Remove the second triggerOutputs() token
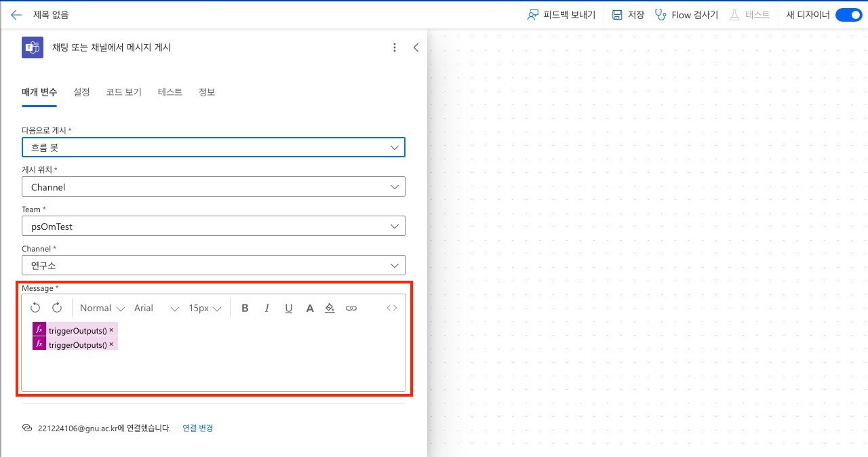The height and width of the screenshot is (457, 868). pyautogui.click(x=111, y=344)
